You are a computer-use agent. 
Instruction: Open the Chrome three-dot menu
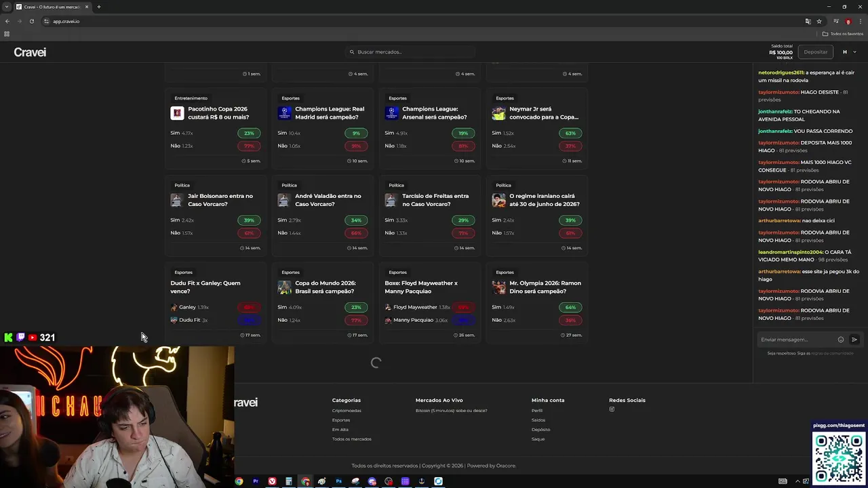(860, 21)
